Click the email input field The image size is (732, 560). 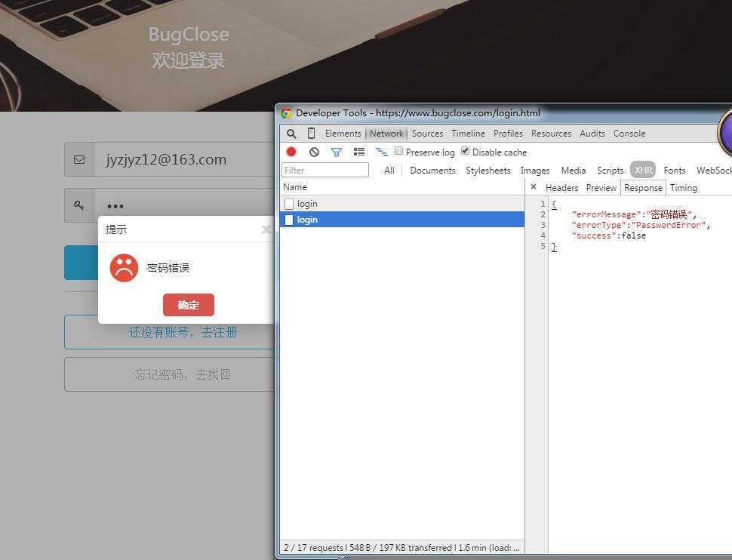click(185, 159)
